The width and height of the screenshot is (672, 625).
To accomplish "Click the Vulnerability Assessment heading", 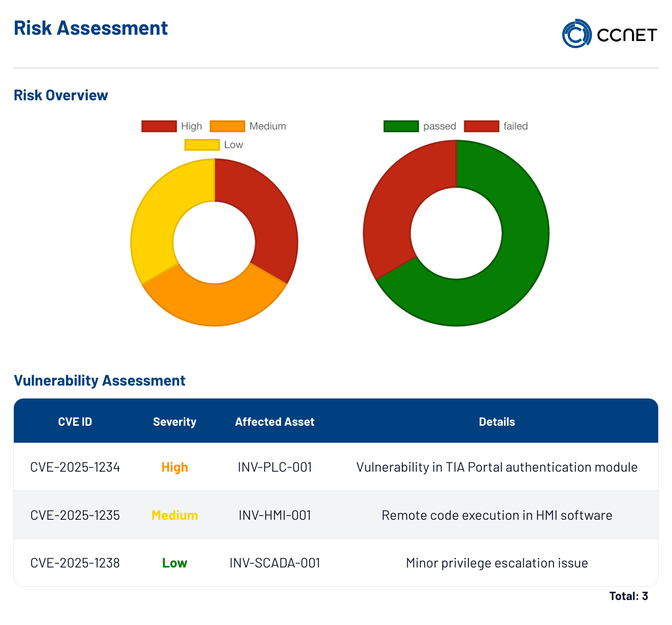I will tap(99, 381).
